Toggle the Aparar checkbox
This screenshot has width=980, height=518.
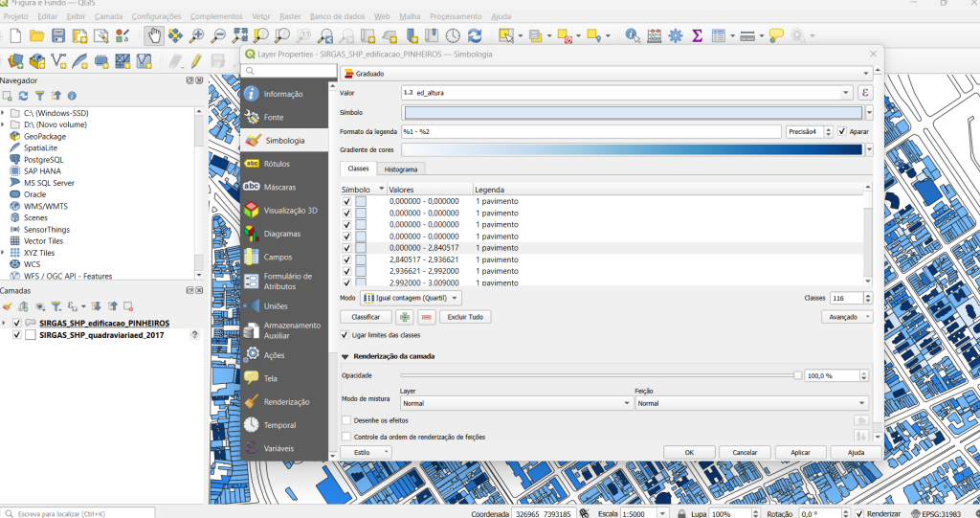(x=842, y=131)
